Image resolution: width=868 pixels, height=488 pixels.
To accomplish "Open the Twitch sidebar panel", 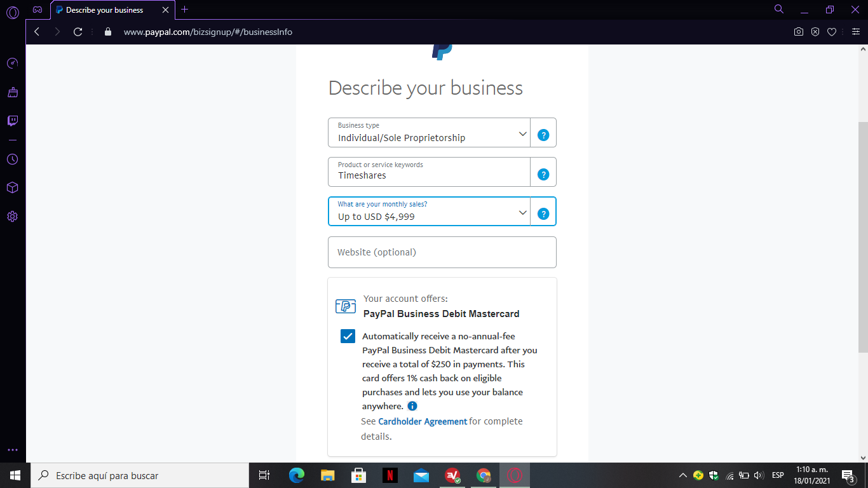I will (x=13, y=121).
